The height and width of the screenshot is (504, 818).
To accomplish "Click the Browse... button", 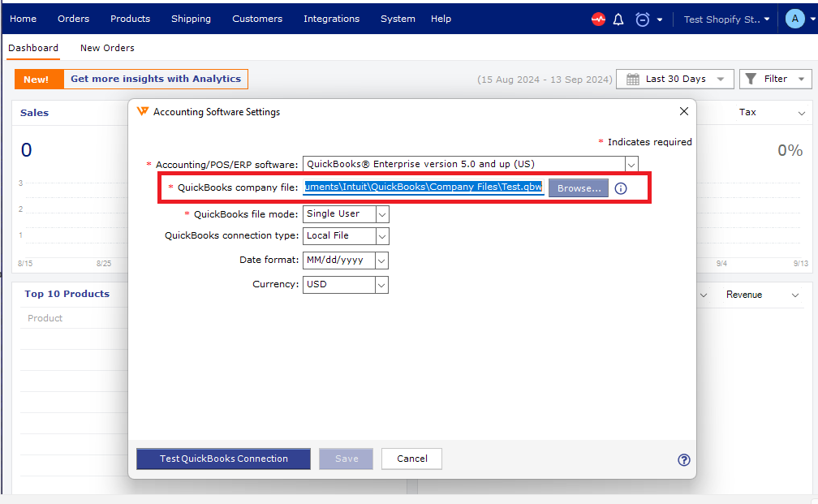I will point(579,188).
